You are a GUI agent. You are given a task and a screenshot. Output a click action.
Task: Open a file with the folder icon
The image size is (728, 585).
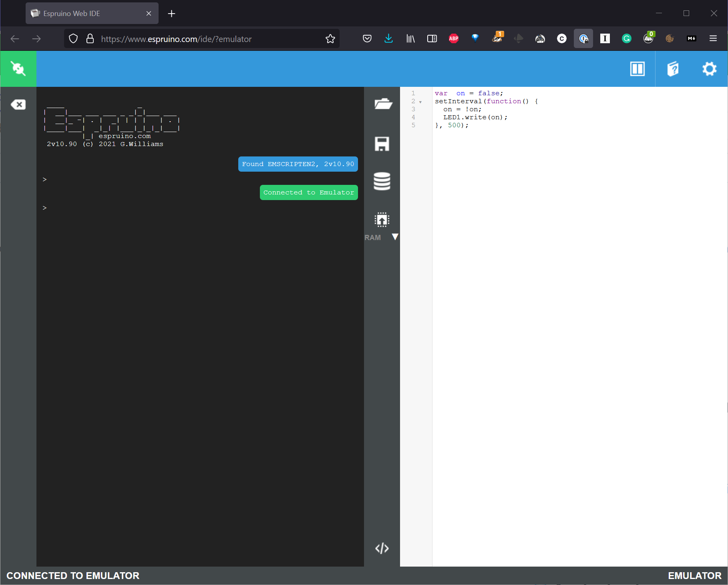[382, 104]
